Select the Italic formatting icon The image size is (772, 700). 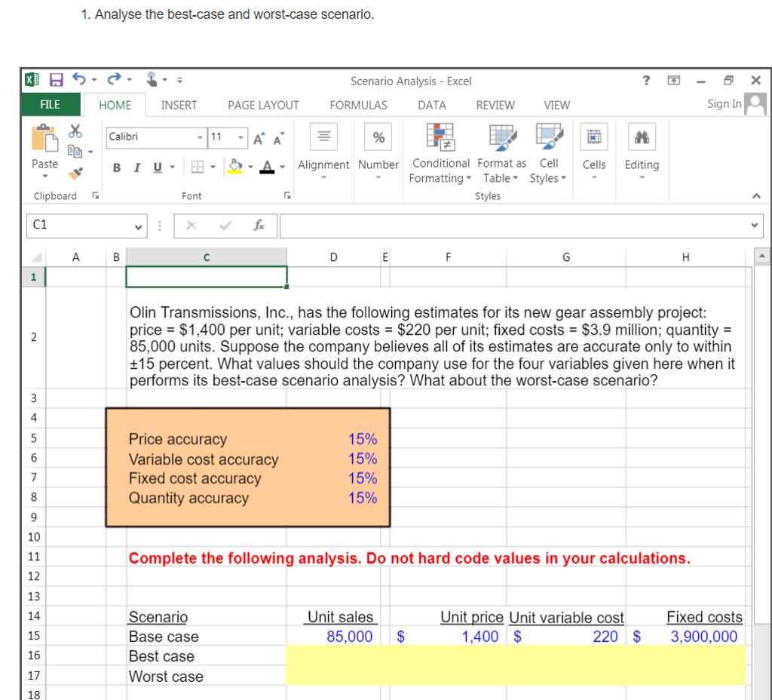point(137,167)
